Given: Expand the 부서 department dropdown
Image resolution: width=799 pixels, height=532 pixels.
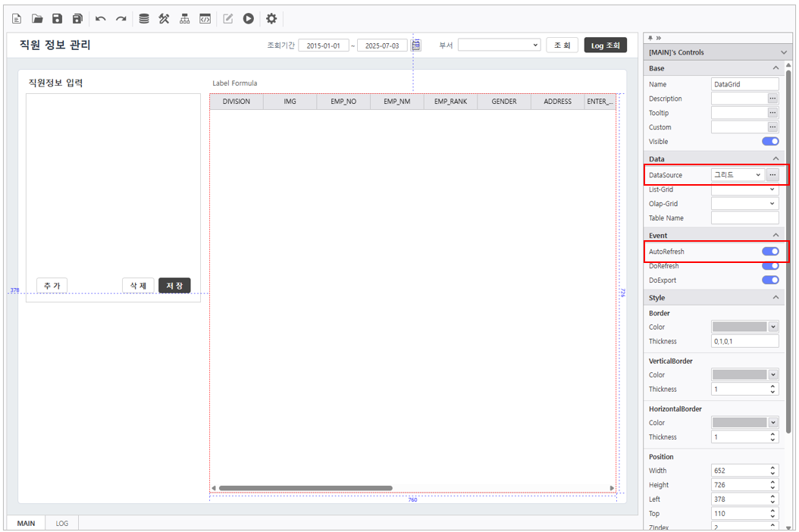Looking at the screenshot, I should coord(499,45).
